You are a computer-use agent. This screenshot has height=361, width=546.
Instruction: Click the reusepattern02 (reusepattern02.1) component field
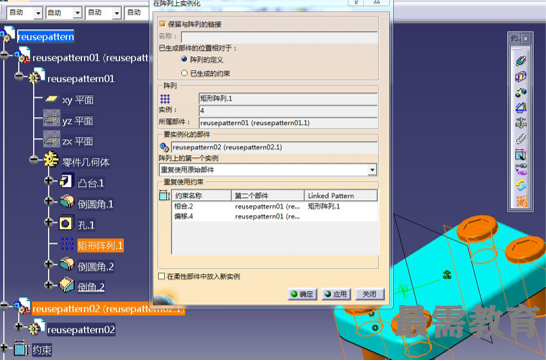(274, 147)
